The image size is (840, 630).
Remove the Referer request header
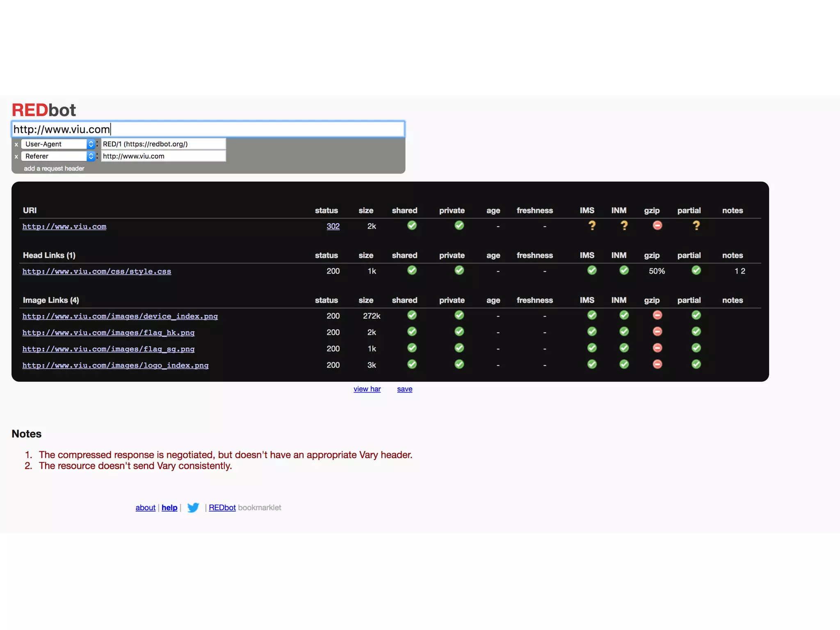point(16,157)
